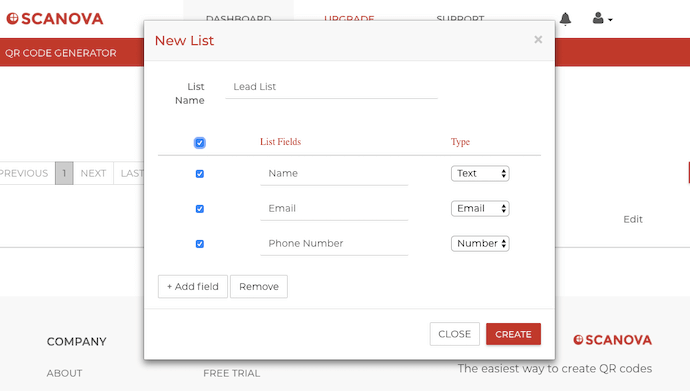
Task: Click the CLOSE button
Action: coord(455,334)
